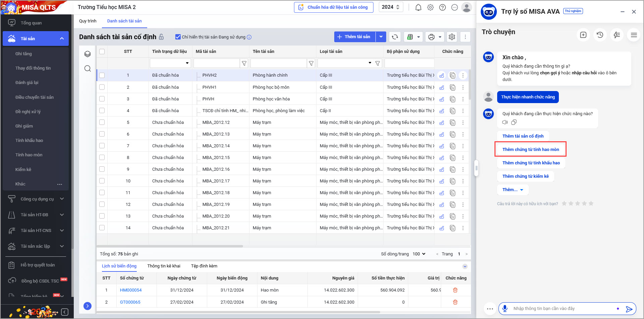This screenshot has width=644, height=319.
Task: Select checkbox for row MBA_2012.12
Action: coord(102,122)
